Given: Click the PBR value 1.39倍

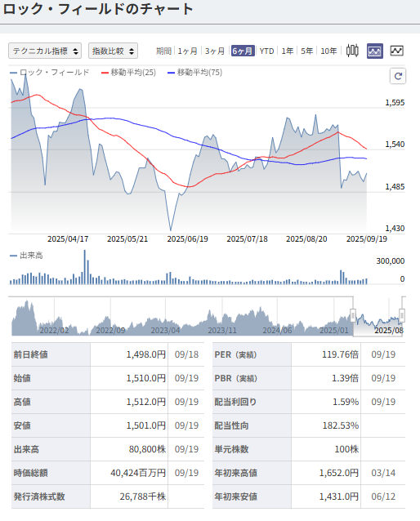Looking at the screenshot, I should (345, 378).
